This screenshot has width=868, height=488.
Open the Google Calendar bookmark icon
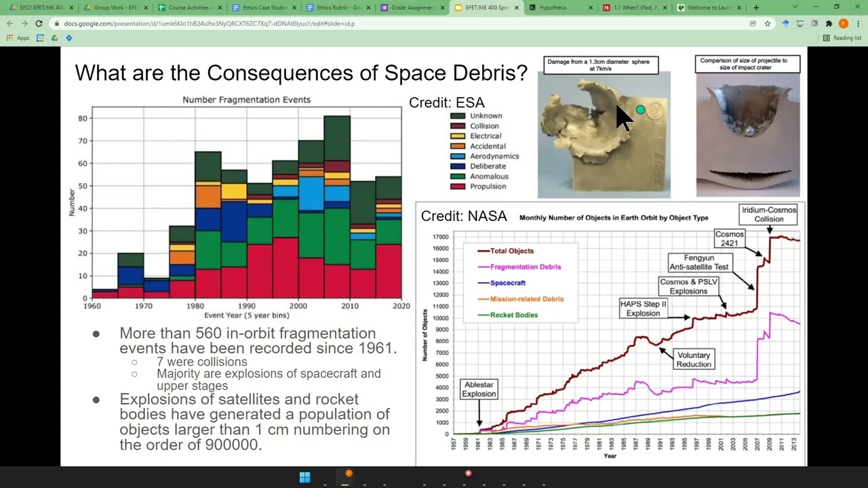pos(41,38)
